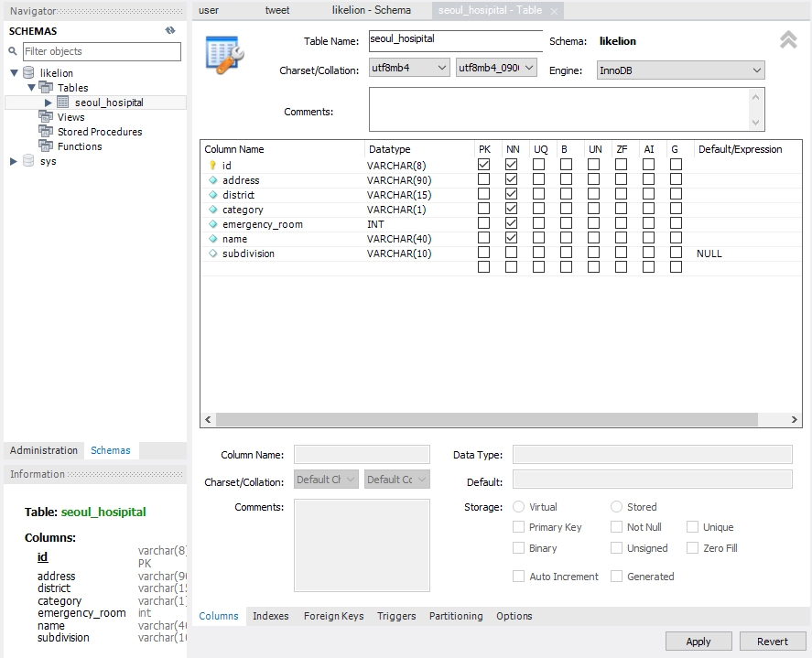The height and width of the screenshot is (658, 812).
Task: Click the sys schema database icon
Action: (28, 161)
